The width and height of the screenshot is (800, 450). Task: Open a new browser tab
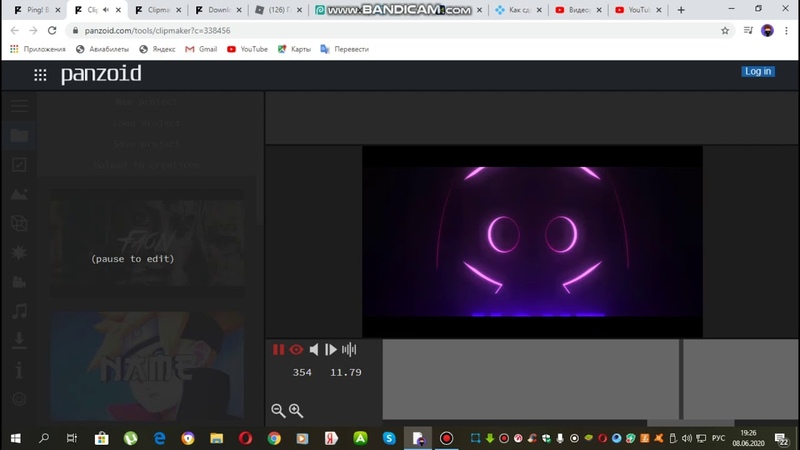click(681, 10)
